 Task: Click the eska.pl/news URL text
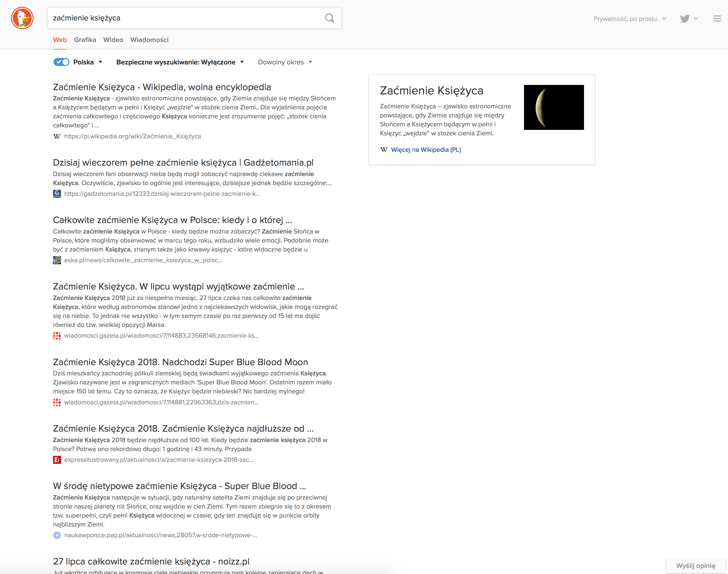143,260
